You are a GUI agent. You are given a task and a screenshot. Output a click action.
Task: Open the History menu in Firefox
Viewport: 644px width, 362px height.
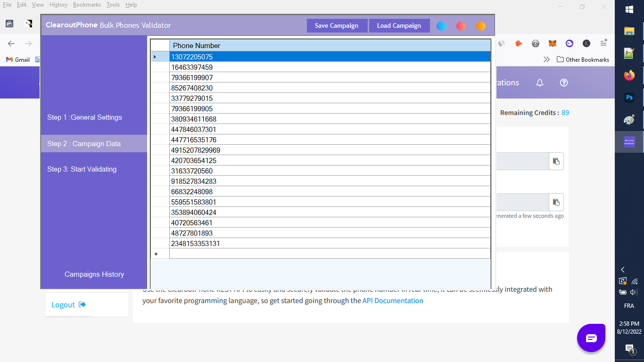point(58,5)
